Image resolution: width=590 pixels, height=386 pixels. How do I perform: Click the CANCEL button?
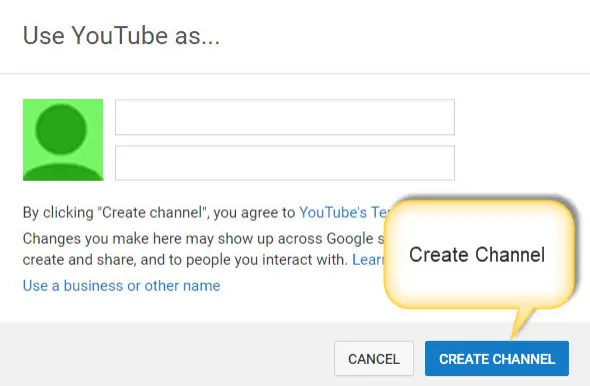pyautogui.click(x=374, y=359)
